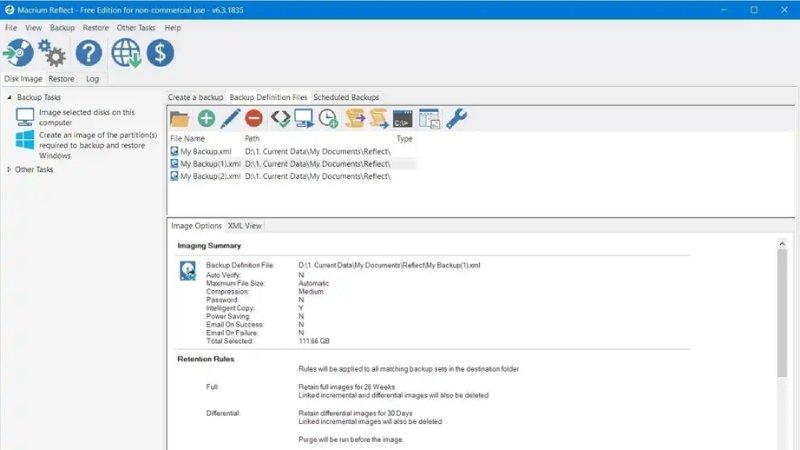Click the Imaging Summary disk icon
Image resolution: width=800 pixels, height=450 pixels.
pyautogui.click(x=188, y=271)
